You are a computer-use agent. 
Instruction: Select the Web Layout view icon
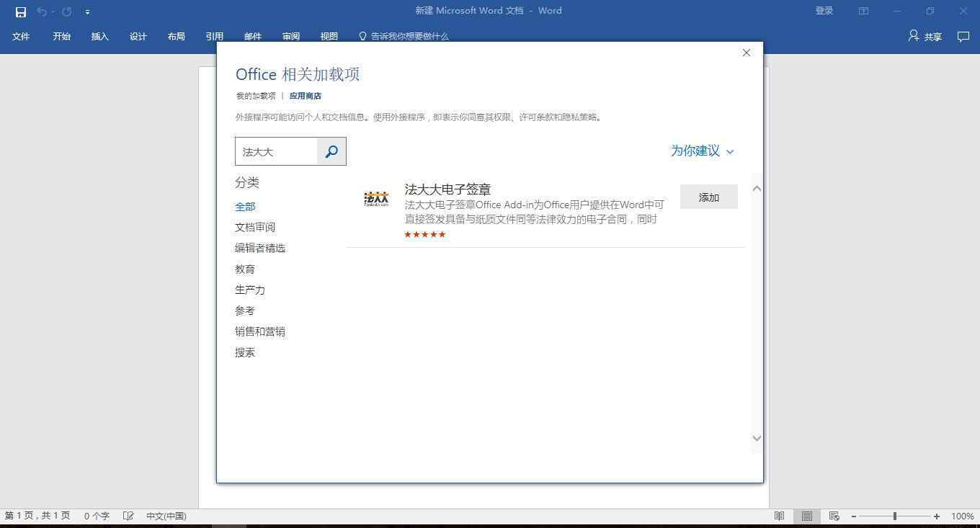point(834,516)
